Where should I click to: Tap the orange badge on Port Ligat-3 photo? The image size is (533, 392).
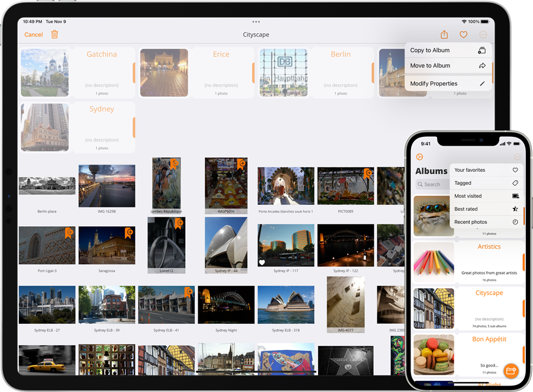click(x=69, y=233)
